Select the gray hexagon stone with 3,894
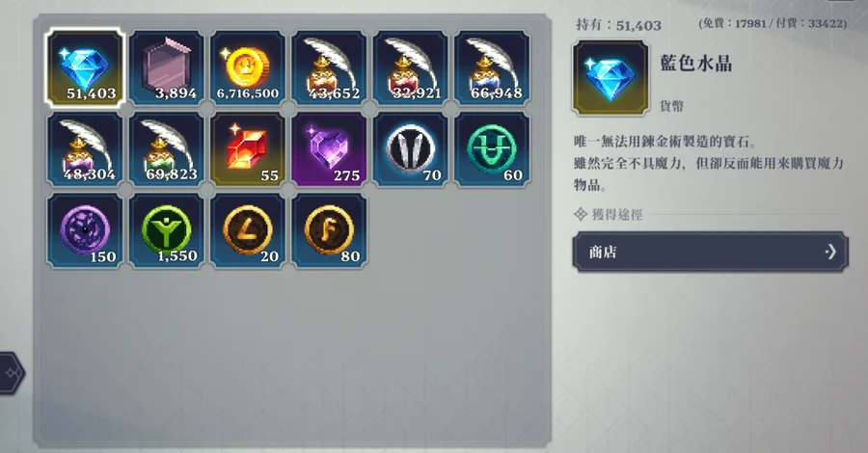Image resolution: width=868 pixels, height=453 pixels. click(x=167, y=67)
